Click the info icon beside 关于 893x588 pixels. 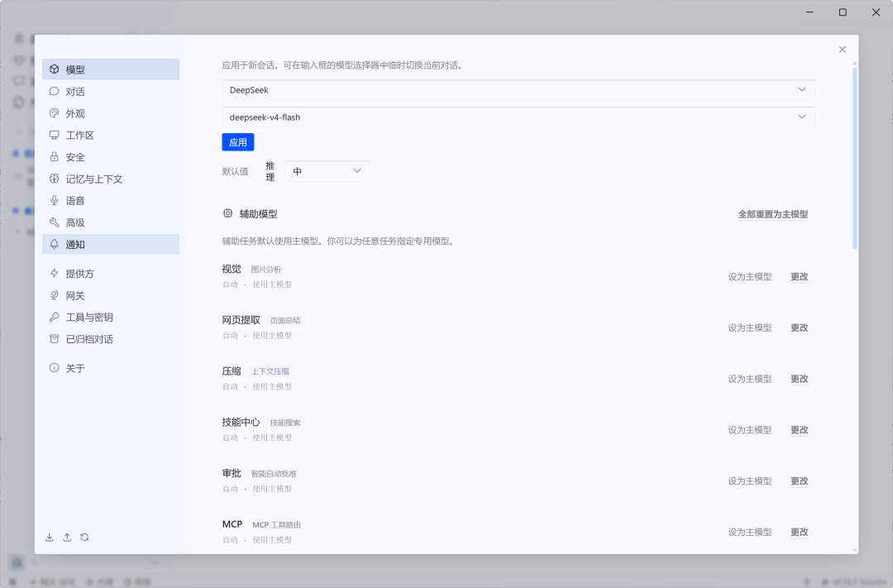click(54, 368)
